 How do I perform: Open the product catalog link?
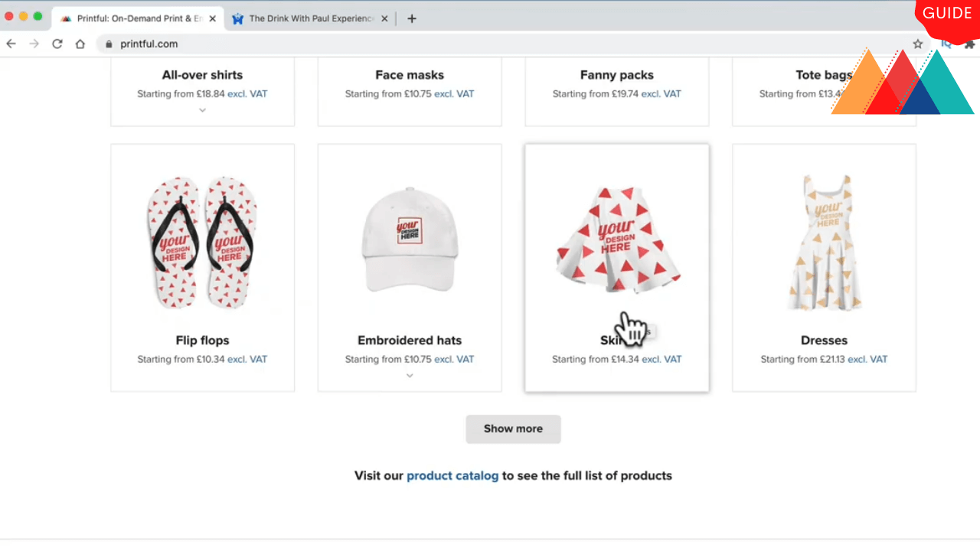pyautogui.click(x=452, y=475)
